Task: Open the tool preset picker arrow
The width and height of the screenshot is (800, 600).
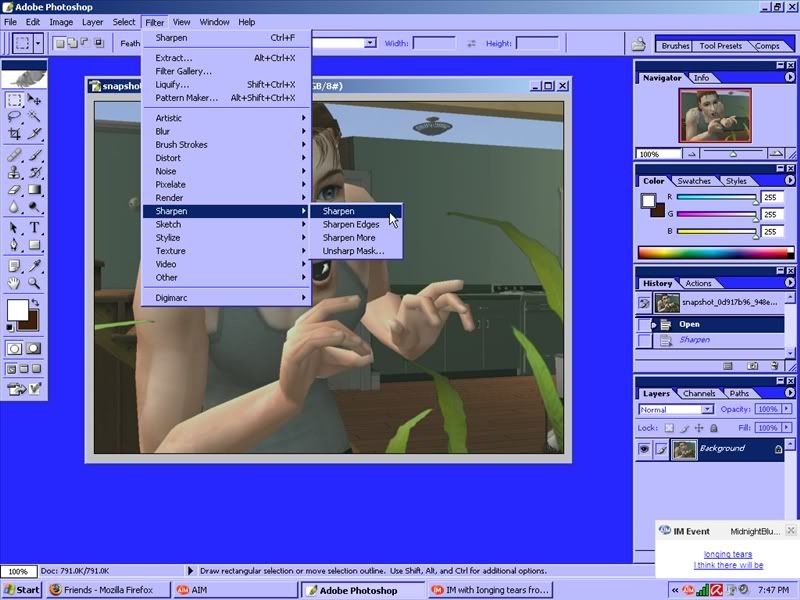Action: click(x=38, y=43)
